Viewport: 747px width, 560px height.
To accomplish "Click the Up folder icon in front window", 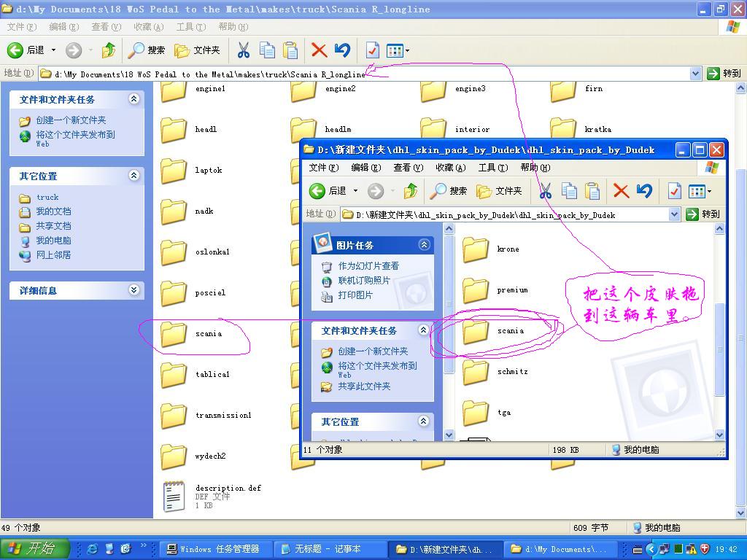I will coord(411,191).
